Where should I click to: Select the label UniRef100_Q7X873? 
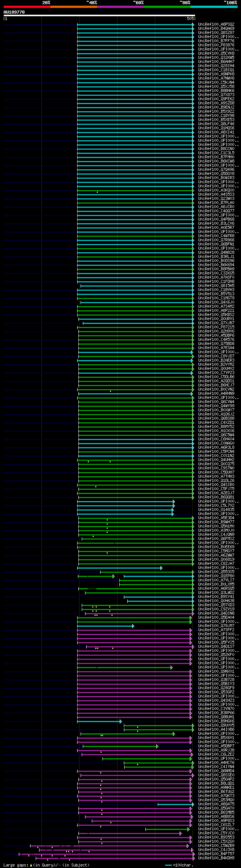(216, 95)
